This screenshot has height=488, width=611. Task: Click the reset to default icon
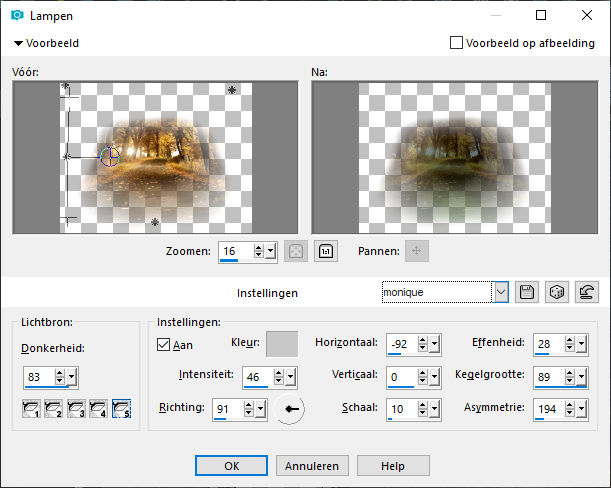click(587, 292)
